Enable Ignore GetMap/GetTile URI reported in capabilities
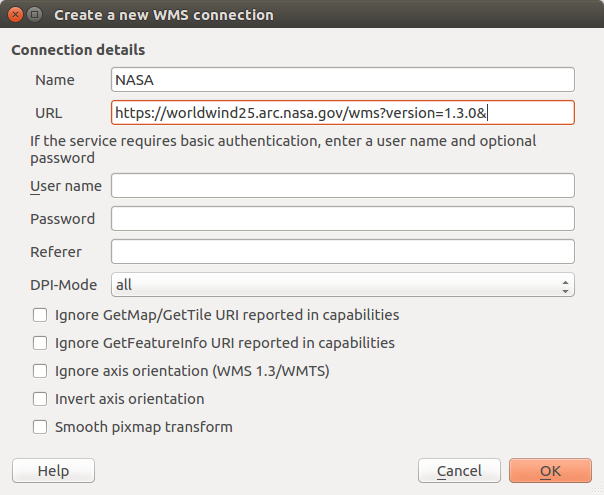This screenshot has width=604, height=495. pos(40,315)
